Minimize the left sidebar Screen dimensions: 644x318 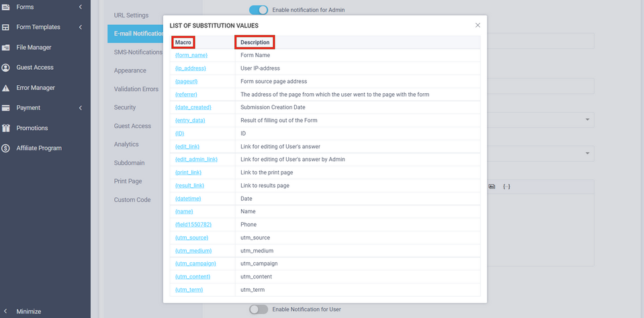(28, 311)
